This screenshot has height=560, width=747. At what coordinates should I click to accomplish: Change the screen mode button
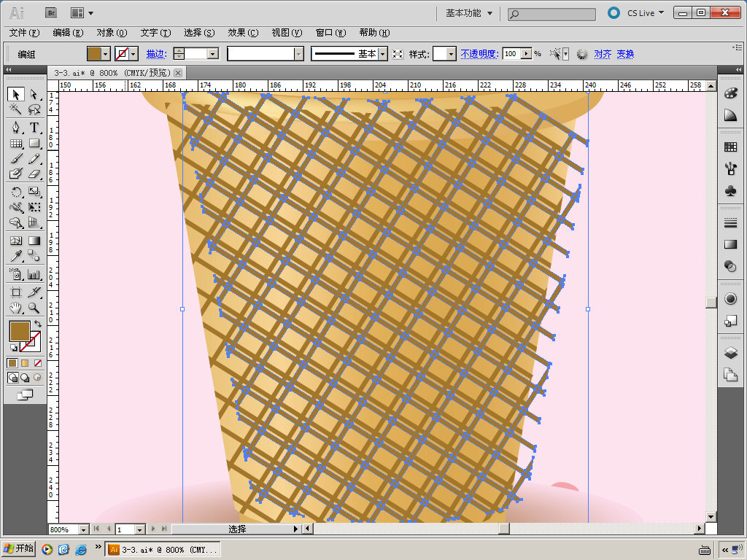25,394
